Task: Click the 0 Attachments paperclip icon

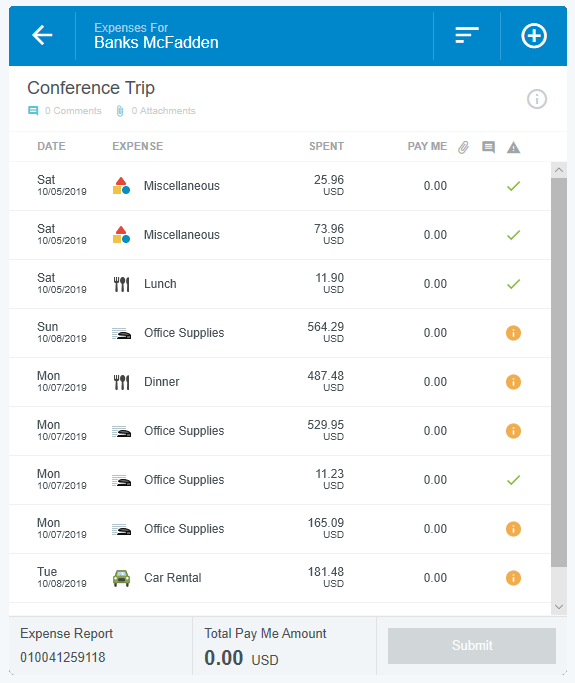Action: (x=120, y=111)
